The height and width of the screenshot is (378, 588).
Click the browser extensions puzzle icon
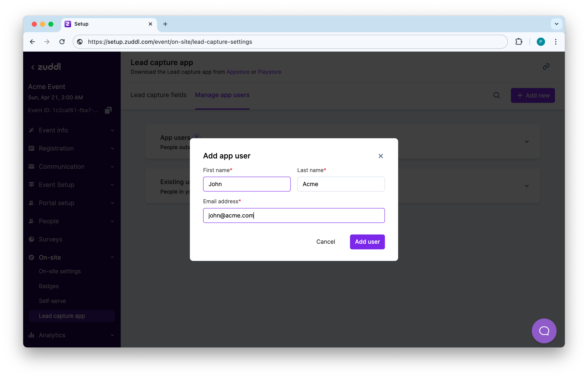(x=519, y=42)
